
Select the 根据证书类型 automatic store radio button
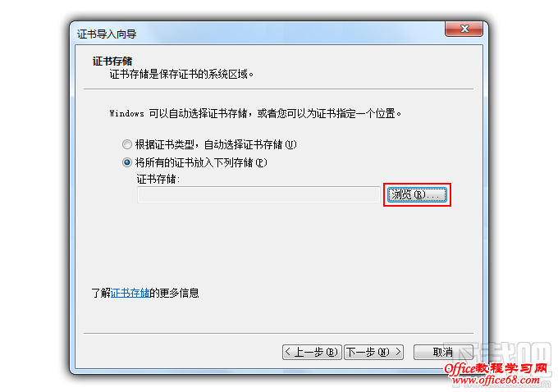[x=127, y=144]
